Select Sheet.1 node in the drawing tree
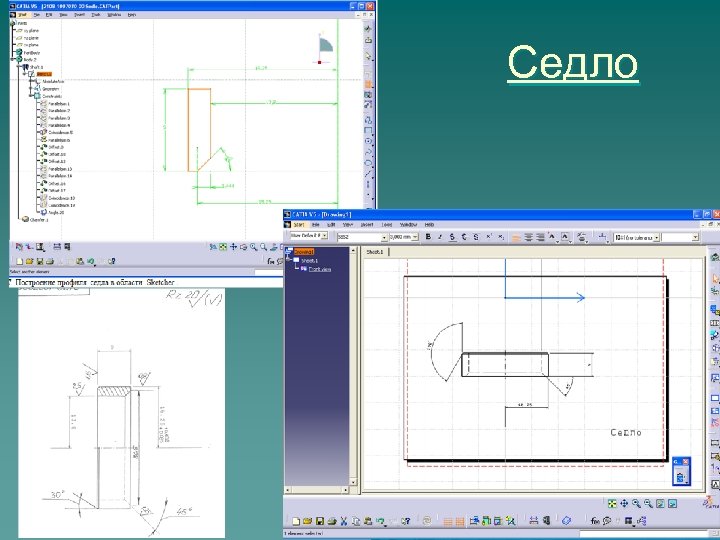720x540 pixels. tap(309, 260)
